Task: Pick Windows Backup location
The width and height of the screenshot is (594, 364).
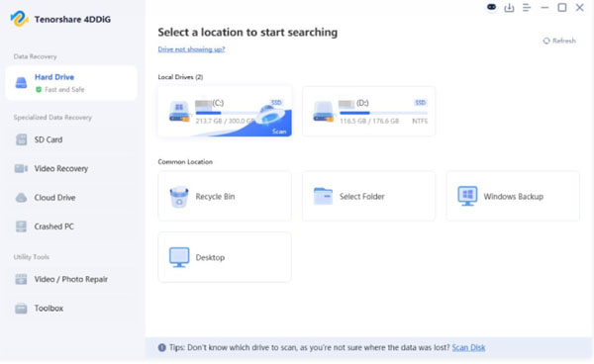Action: pyautogui.click(x=513, y=196)
